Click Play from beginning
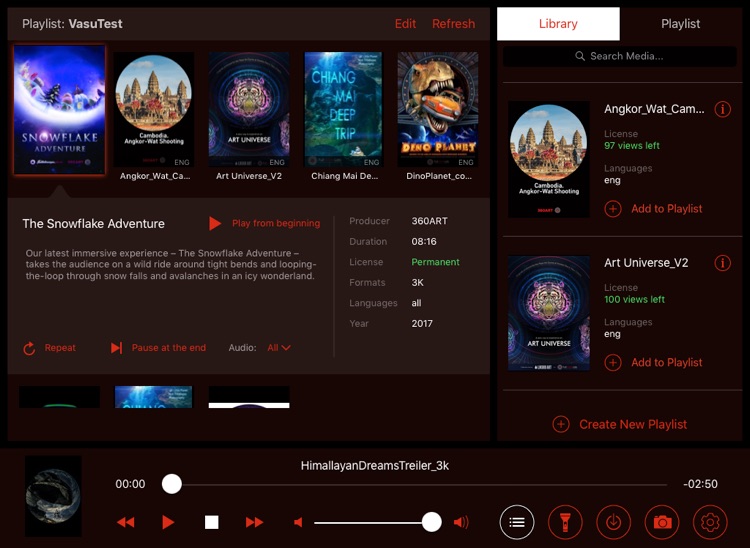This screenshot has width=750, height=548. 276,223
